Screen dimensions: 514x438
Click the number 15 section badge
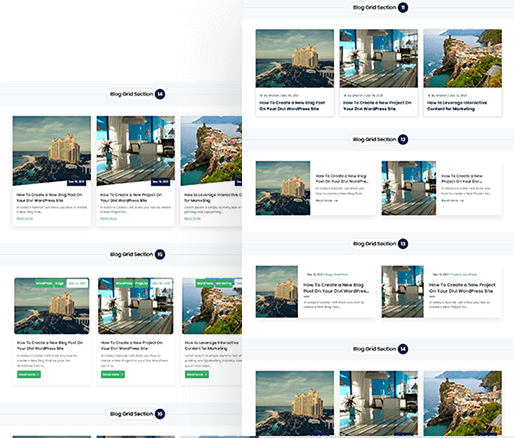160,254
